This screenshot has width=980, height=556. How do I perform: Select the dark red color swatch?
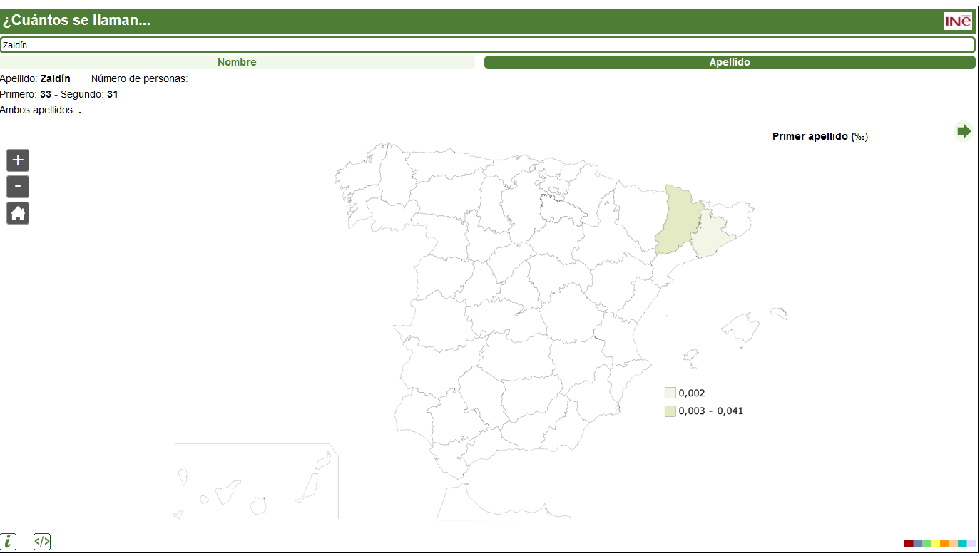point(909,544)
